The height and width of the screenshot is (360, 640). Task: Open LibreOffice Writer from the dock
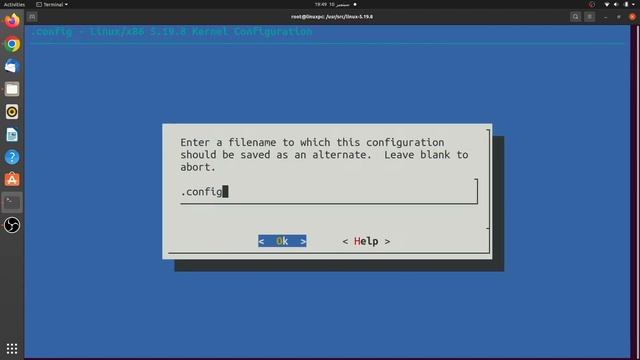[x=12, y=134]
